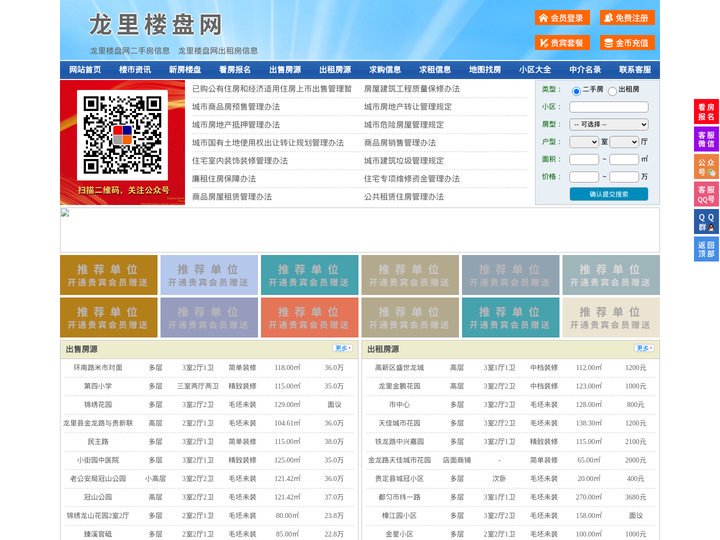The width and height of the screenshot is (720, 540).
Task: Click the orange 公众号 side widget
Action: pos(706,167)
